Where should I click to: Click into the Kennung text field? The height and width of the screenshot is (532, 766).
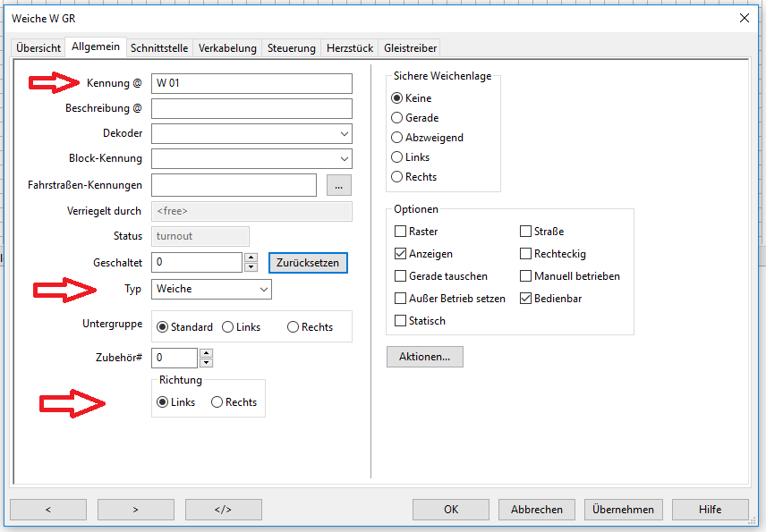(x=251, y=84)
